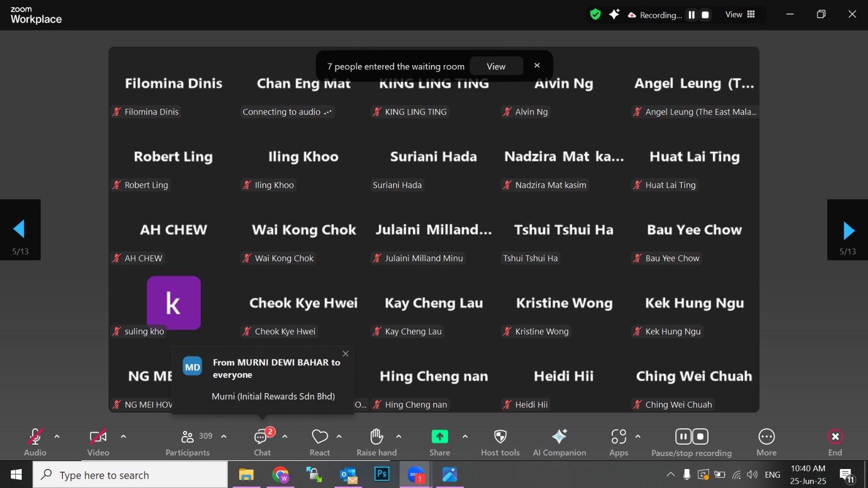The image size is (868, 488).
Task: Open the volume control in system tray
Action: tap(752, 475)
